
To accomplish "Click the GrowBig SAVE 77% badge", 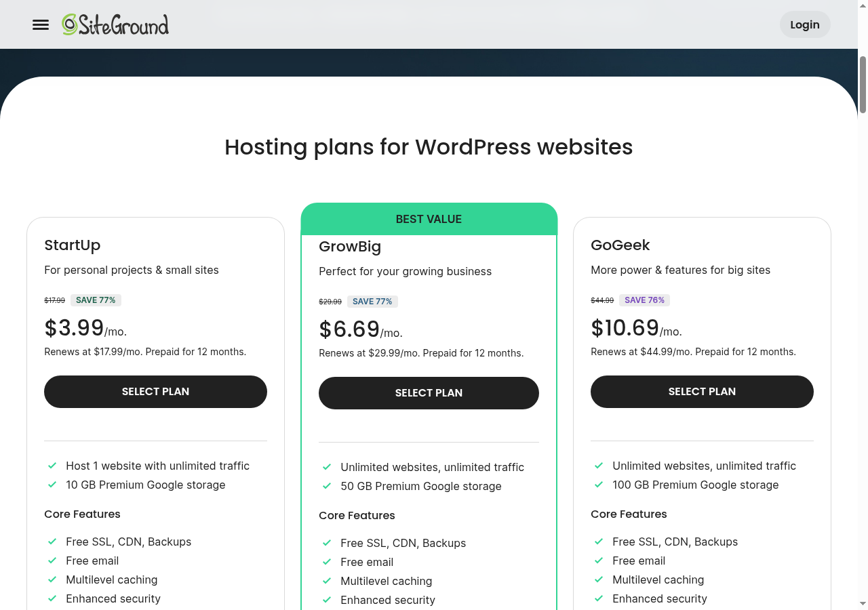I will [372, 302].
